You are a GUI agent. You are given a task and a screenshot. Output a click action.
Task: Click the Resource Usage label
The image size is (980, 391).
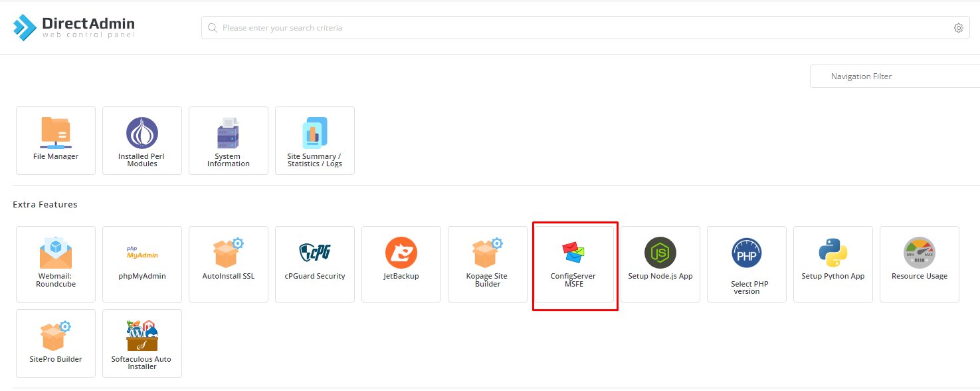pos(920,276)
